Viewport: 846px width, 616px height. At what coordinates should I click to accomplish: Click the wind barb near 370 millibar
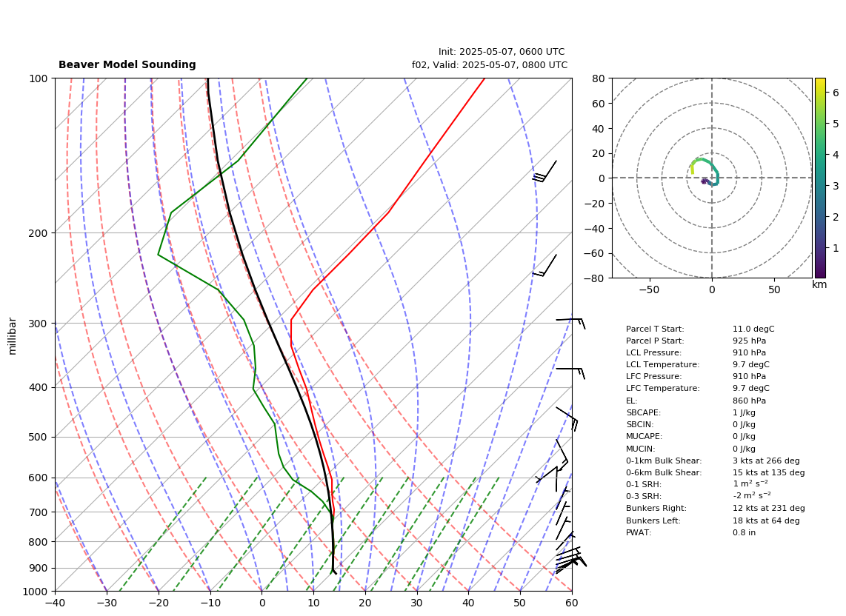point(571,373)
